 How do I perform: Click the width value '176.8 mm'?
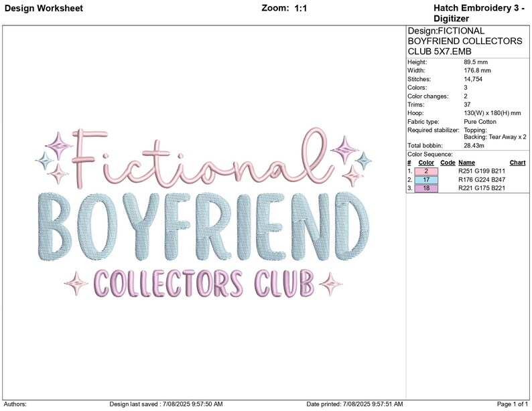(477, 70)
